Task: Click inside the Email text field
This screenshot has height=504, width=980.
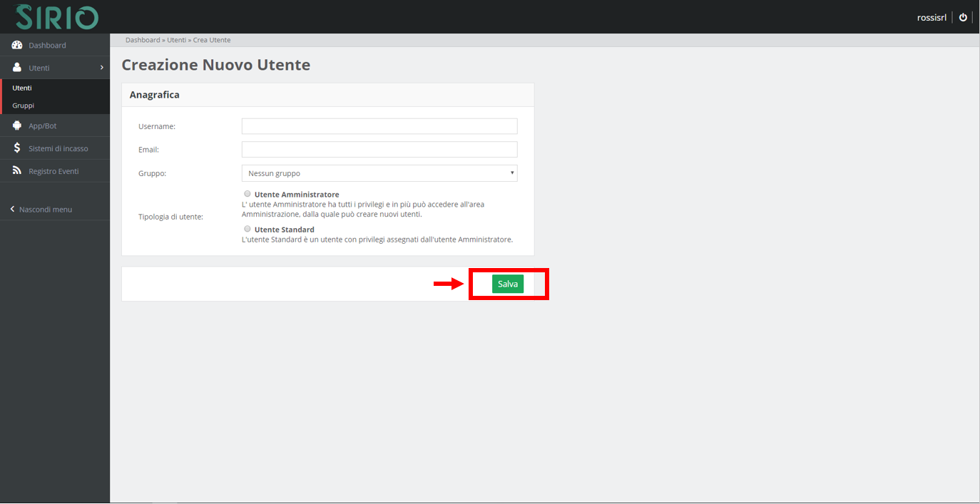Action: [379, 149]
